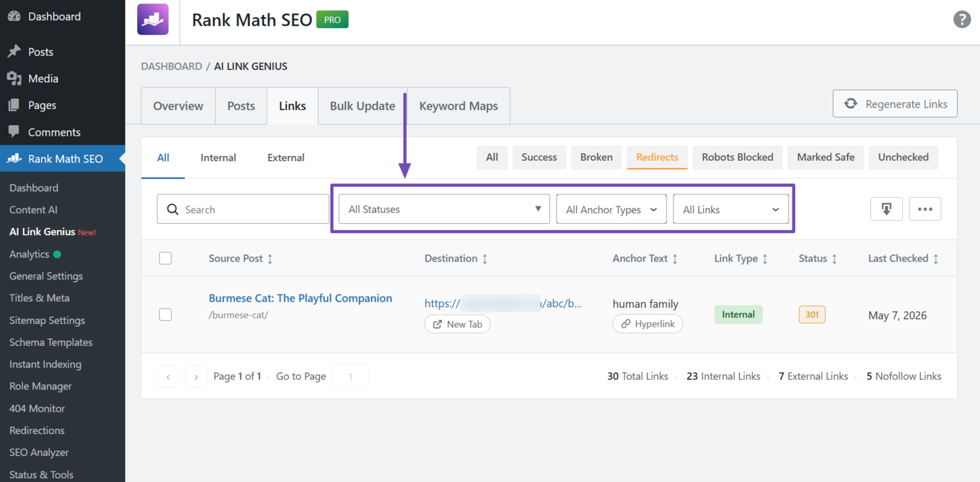Click the Comments bubble icon
The image size is (980, 482).
pos(14,132)
